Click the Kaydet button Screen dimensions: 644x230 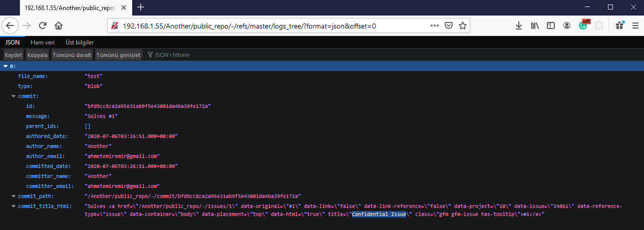[x=14, y=54]
